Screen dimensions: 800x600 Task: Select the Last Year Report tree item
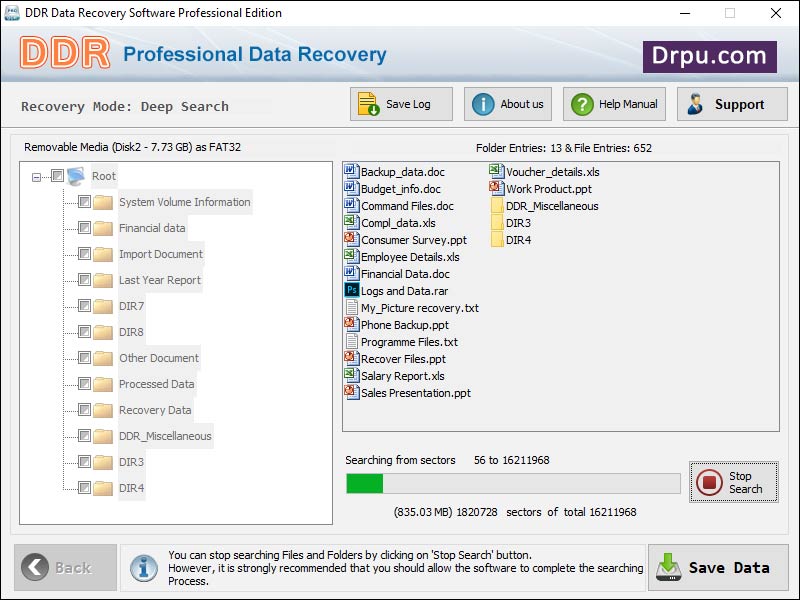click(x=160, y=280)
